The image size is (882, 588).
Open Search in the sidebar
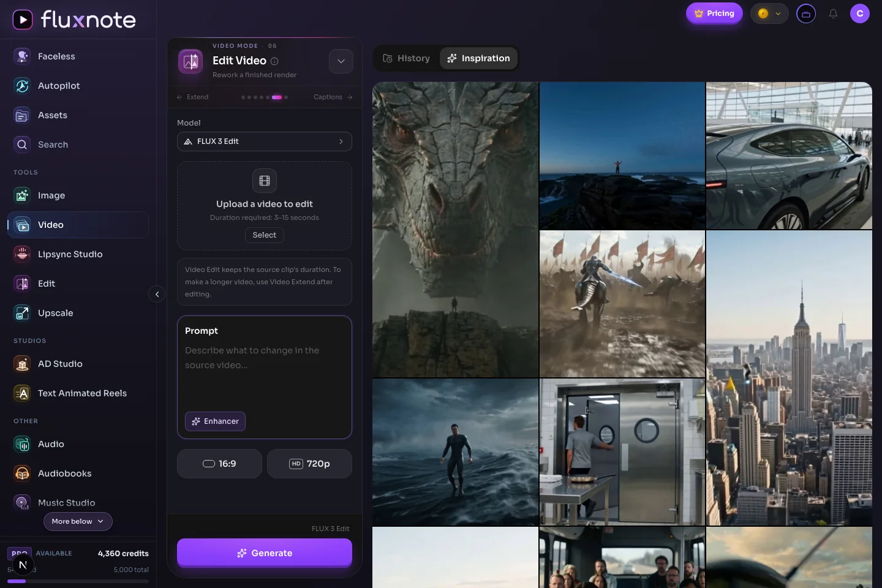(78, 145)
